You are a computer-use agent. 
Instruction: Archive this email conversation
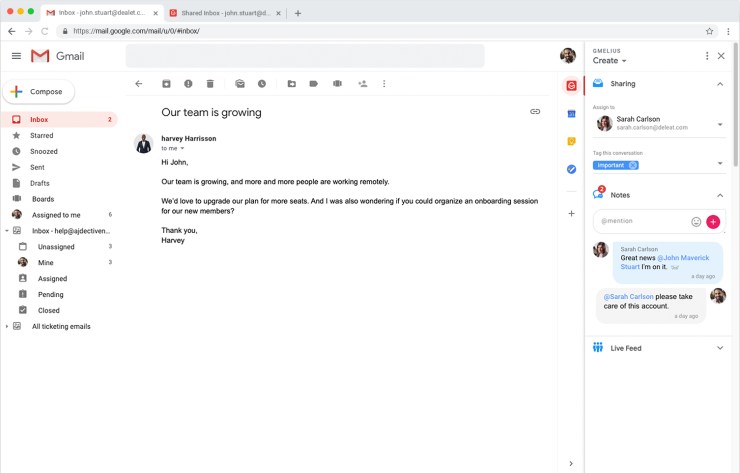tap(166, 84)
